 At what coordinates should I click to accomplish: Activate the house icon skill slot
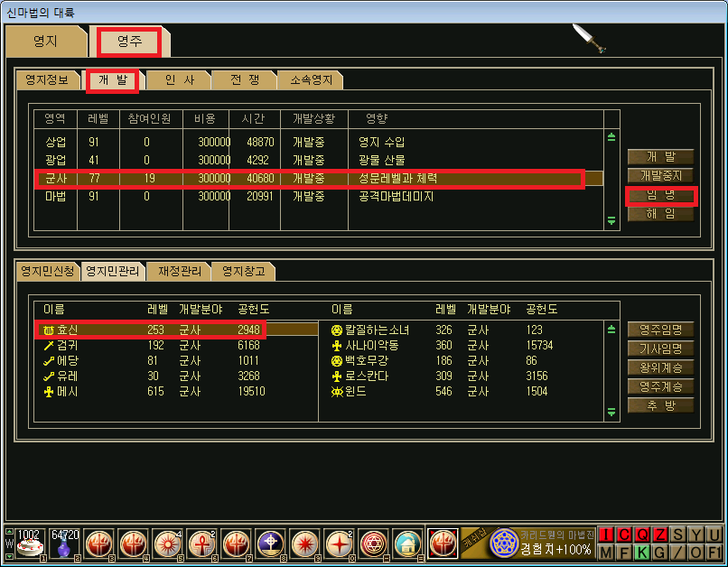407,544
